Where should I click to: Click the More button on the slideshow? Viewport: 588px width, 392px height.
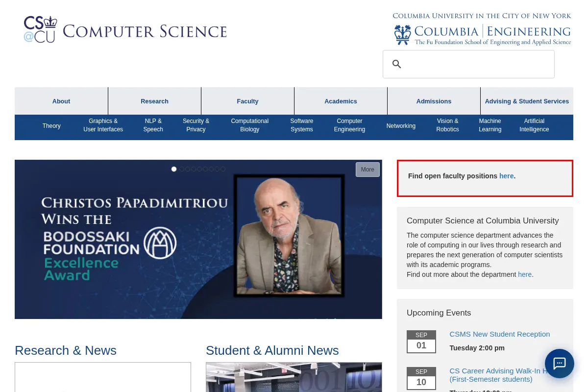click(367, 170)
